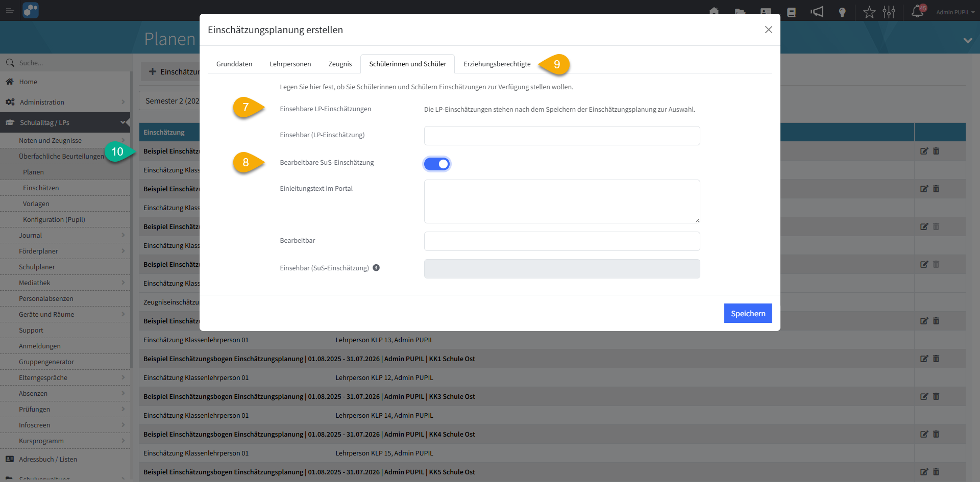This screenshot has height=482, width=980.
Task: Switch to the Erziehungsberechtigte tab
Action: [497, 64]
